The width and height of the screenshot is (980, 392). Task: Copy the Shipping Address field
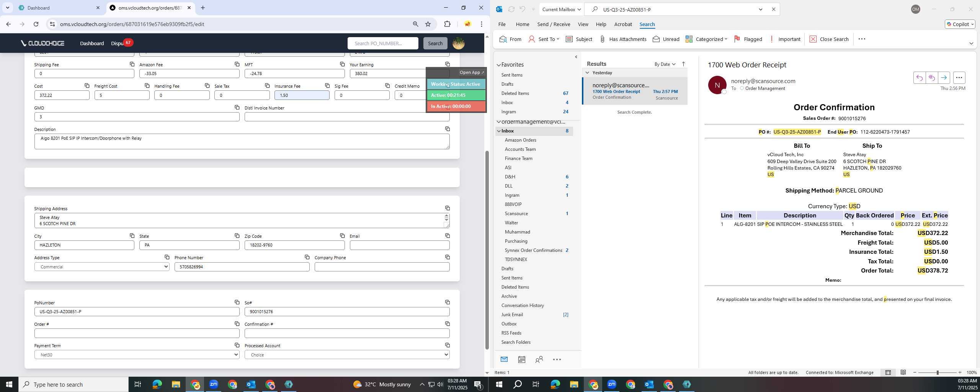click(x=447, y=208)
